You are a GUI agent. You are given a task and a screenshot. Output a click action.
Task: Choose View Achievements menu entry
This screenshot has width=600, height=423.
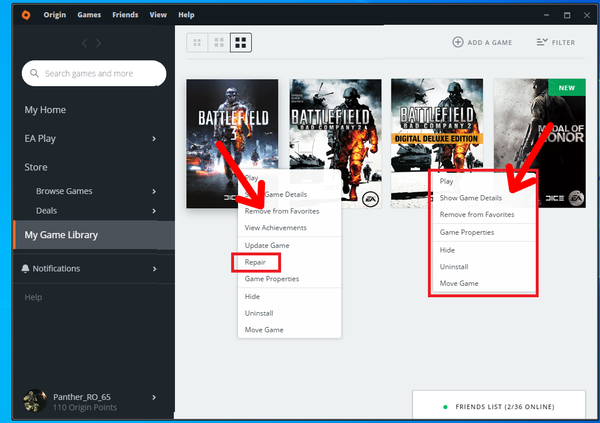pos(276,228)
